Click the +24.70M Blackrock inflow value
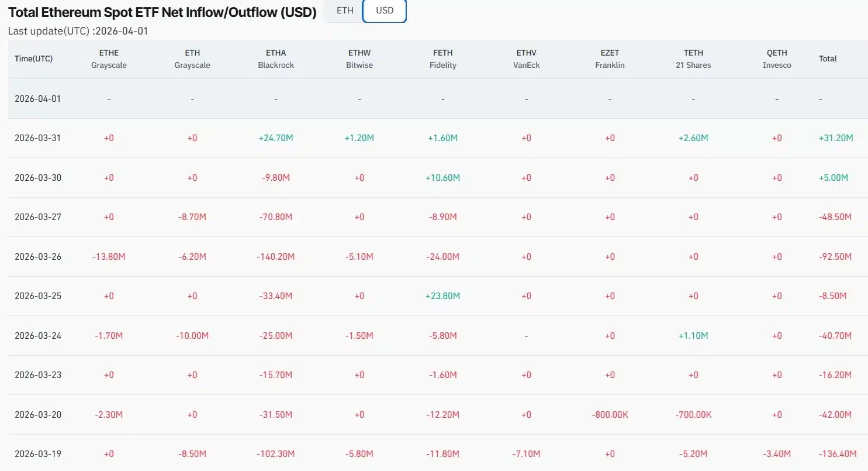The width and height of the screenshot is (868, 471). [276, 138]
